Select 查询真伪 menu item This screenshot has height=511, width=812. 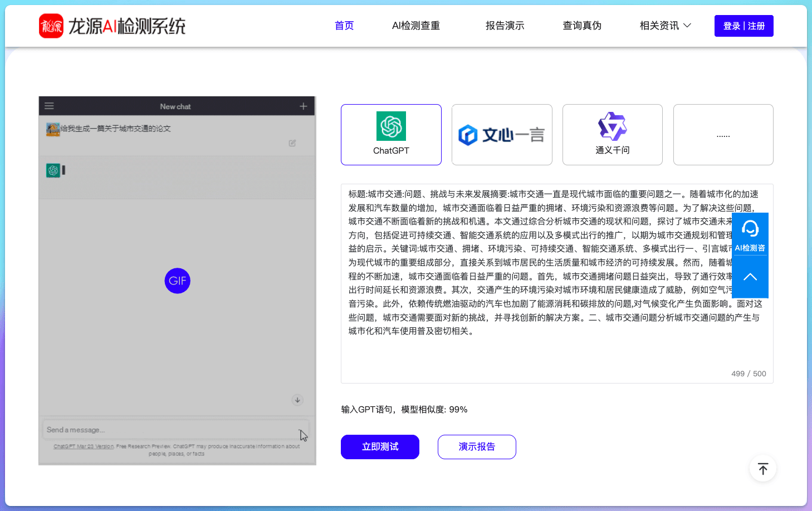pos(582,26)
